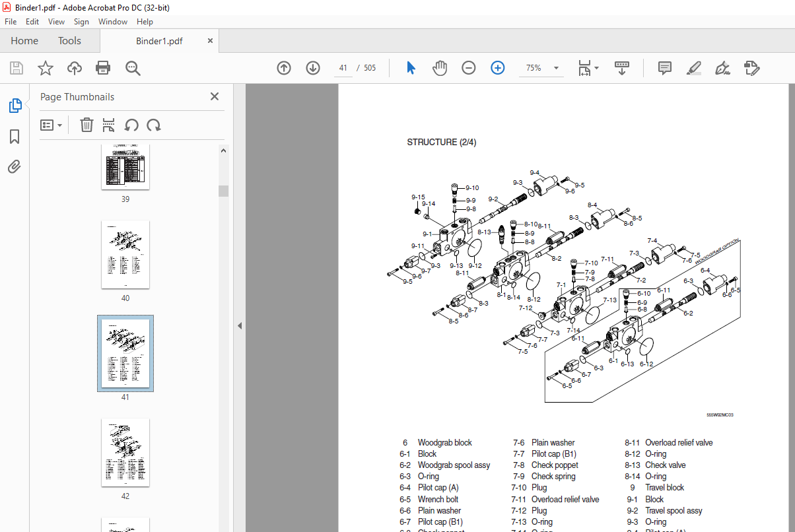This screenshot has width=795, height=532.
Task: Select page 42 thumbnail
Action: click(125, 452)
